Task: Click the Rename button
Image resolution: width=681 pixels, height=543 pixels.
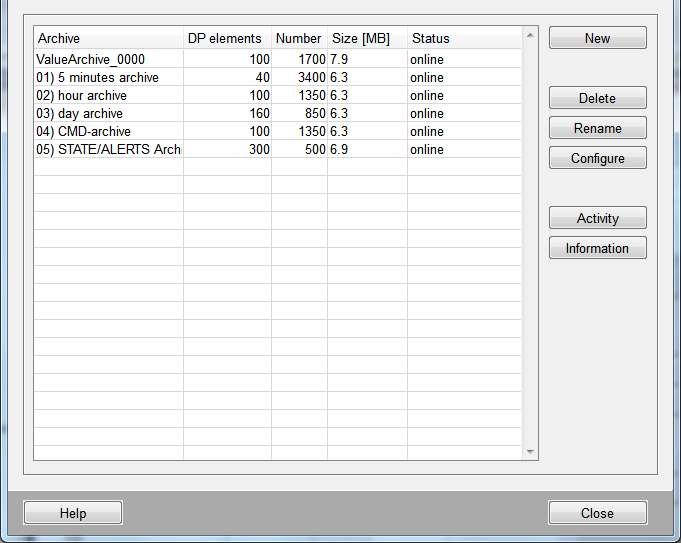Action: tap(597, 128)
